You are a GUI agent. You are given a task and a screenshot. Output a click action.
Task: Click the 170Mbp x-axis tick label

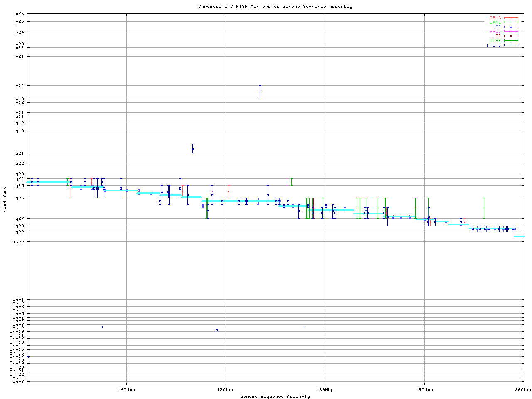[226, 390]
